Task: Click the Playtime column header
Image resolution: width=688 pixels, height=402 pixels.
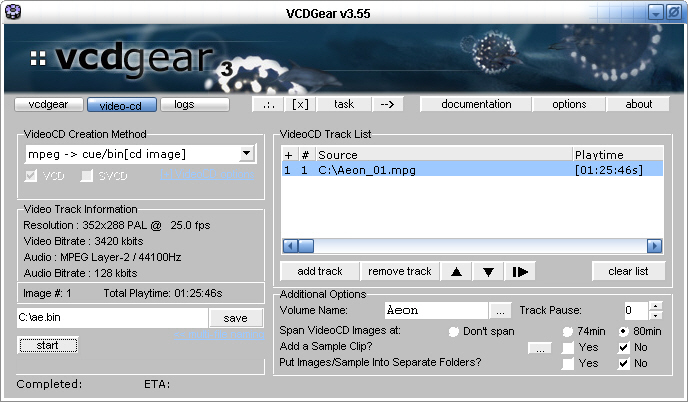Action: tap(618, 155)
